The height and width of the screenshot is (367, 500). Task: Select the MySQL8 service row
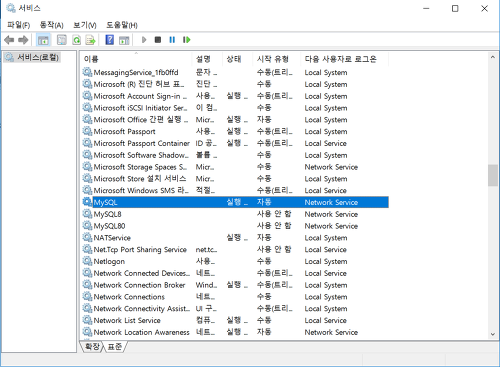[x=235, y=214]
